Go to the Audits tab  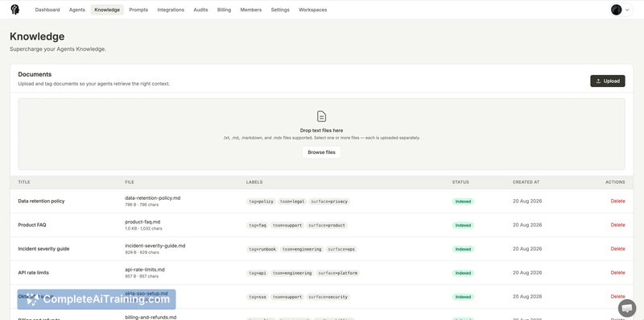coord(200,10)
